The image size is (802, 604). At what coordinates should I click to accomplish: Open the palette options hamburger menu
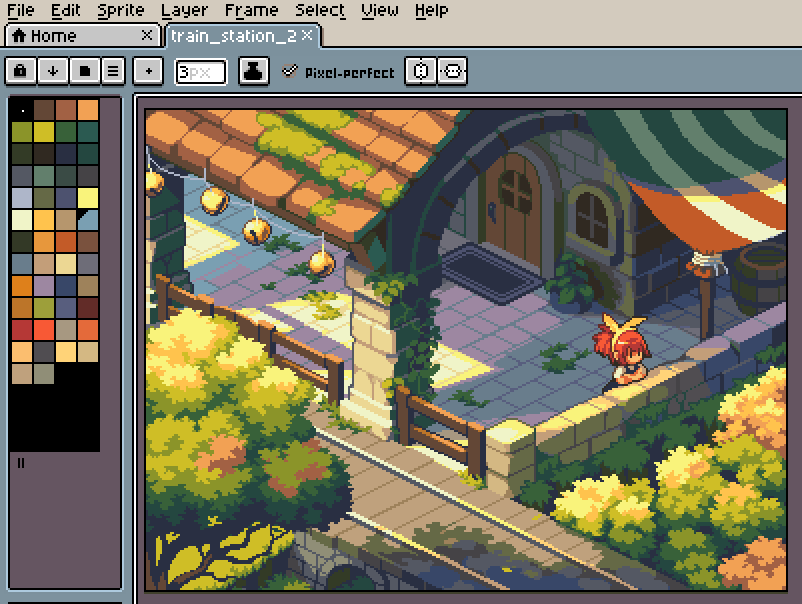click(113, 71)
